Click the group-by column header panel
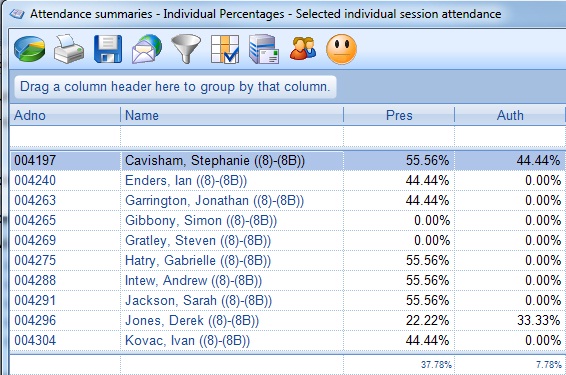Screen dimensions: 566x375 tap(175, 87)
